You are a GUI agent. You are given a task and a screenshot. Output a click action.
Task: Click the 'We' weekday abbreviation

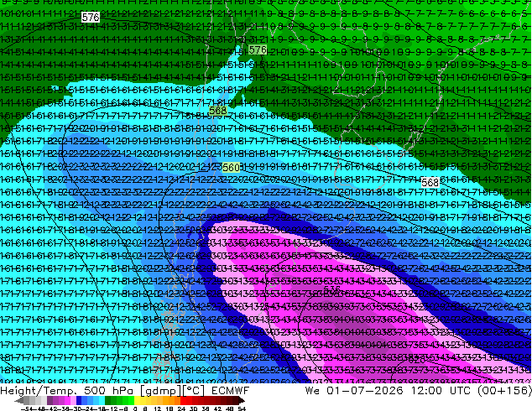click(312, 391)
